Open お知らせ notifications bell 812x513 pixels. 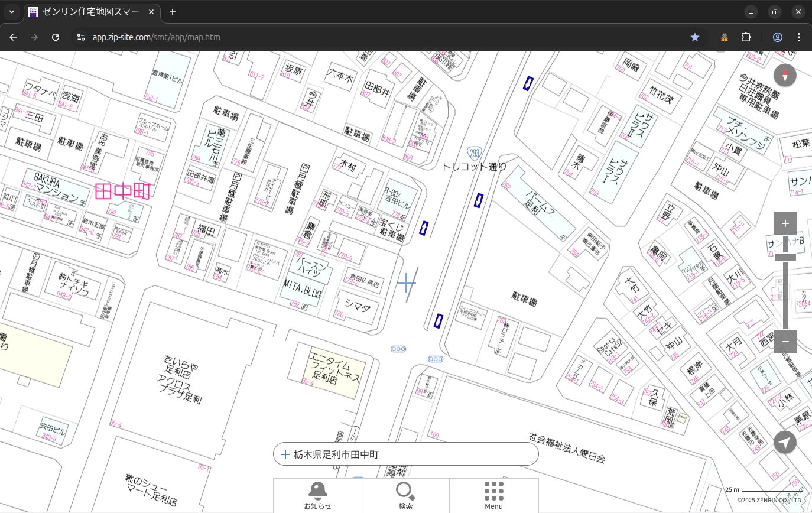pyautogui.click(x=317, y=495)
